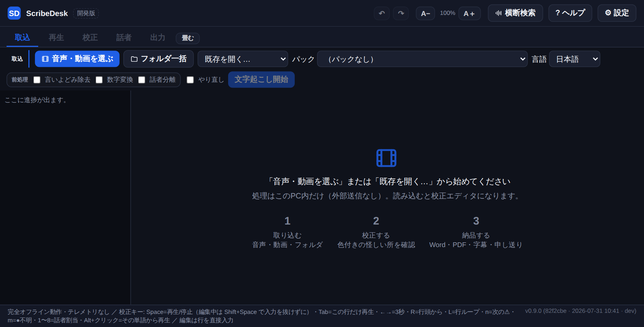
Task: Open the 既存を開く… dropdown
Action: point(243,59)
